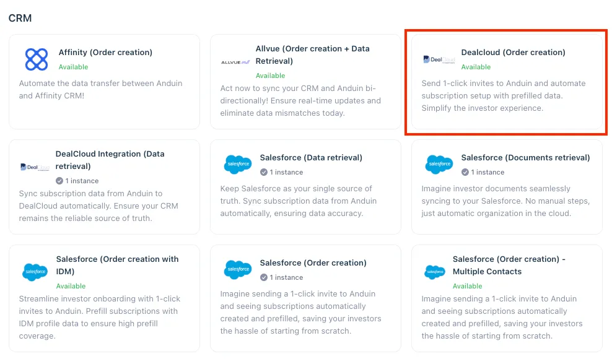Click 'Streamline investor onboarding with 1-click' description
The image size is (612, 364).
point(100,317)
